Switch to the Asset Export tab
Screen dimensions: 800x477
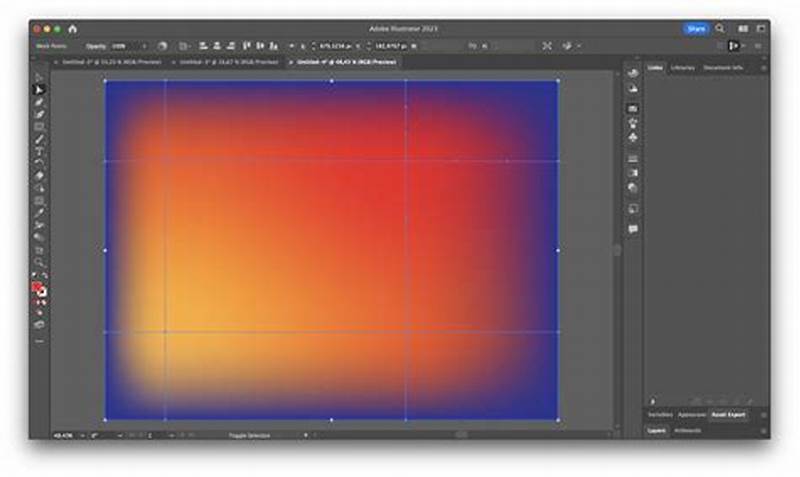coord(728,415)
